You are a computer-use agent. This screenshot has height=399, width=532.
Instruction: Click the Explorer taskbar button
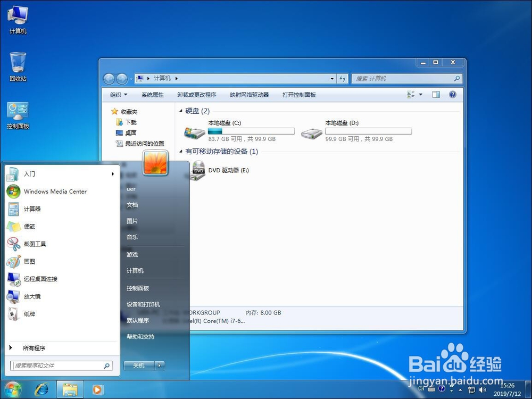pyautogui.click(x=70, y=390)
